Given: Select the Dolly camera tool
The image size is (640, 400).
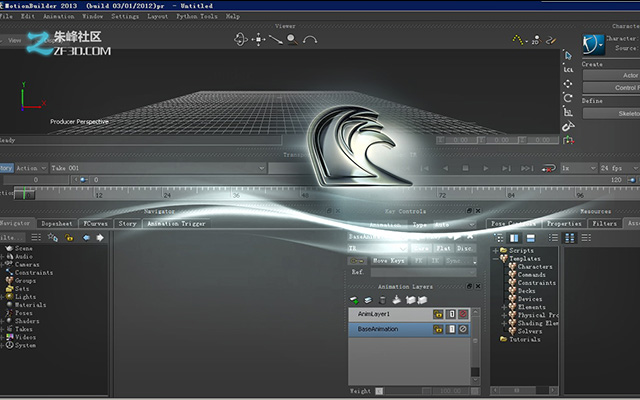Looking at the screenshot, I should (276, 40).
